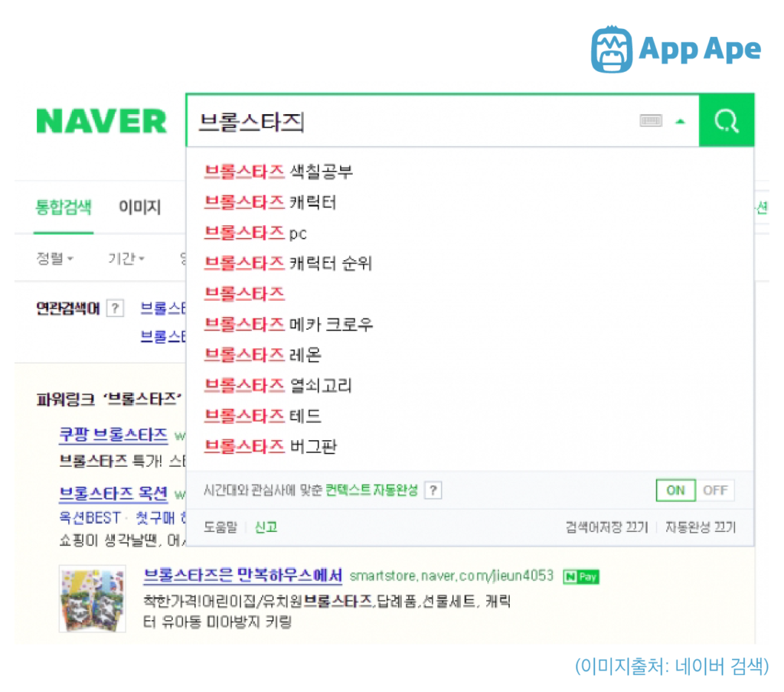Select the 통합검색 tab
This screenshot has width=784, height=692.
point(64,207)
